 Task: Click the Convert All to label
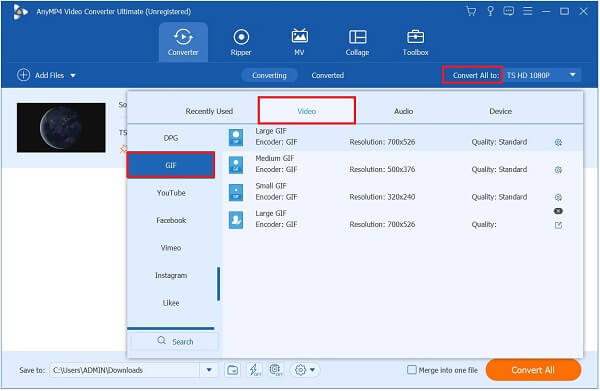(x=476, y=75)
